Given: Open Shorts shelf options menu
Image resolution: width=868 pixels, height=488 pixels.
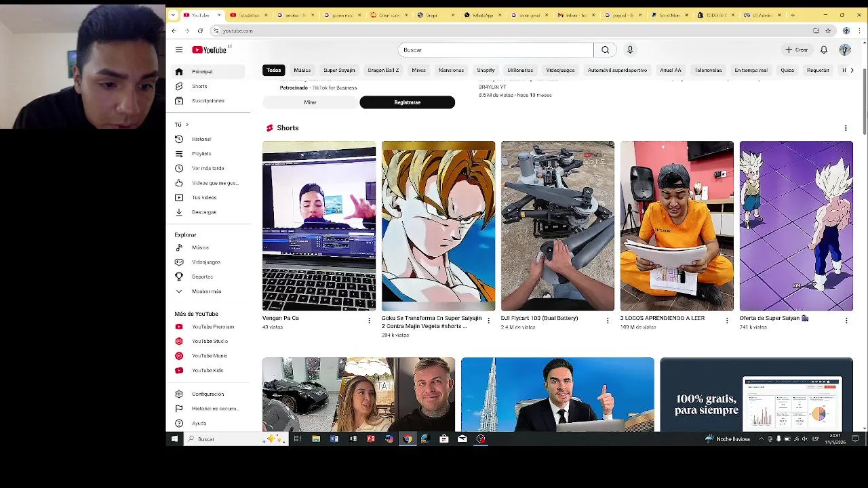Looking at the screenshot, I should (x=846, y=128).
